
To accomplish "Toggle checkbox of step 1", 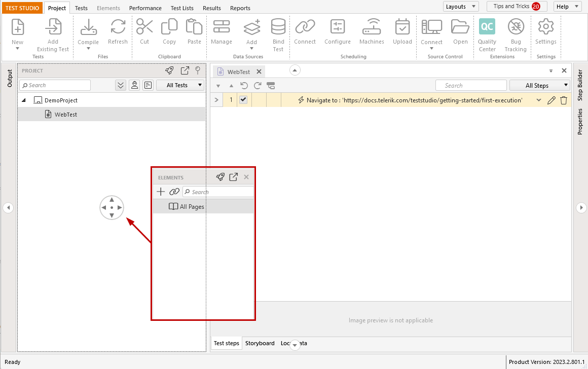I will (243, 100).
